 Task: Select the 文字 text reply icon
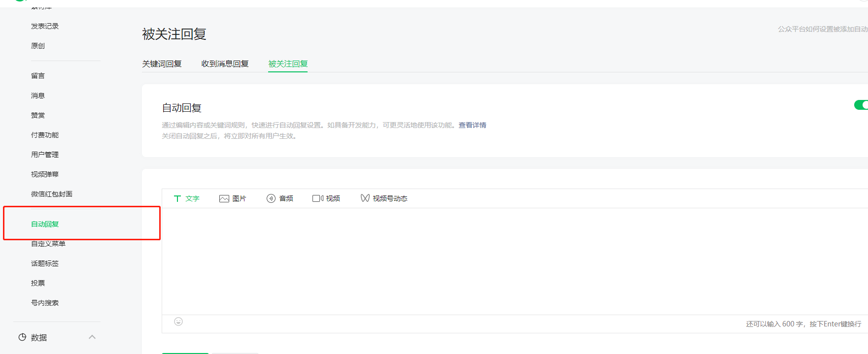click(177, 198)
